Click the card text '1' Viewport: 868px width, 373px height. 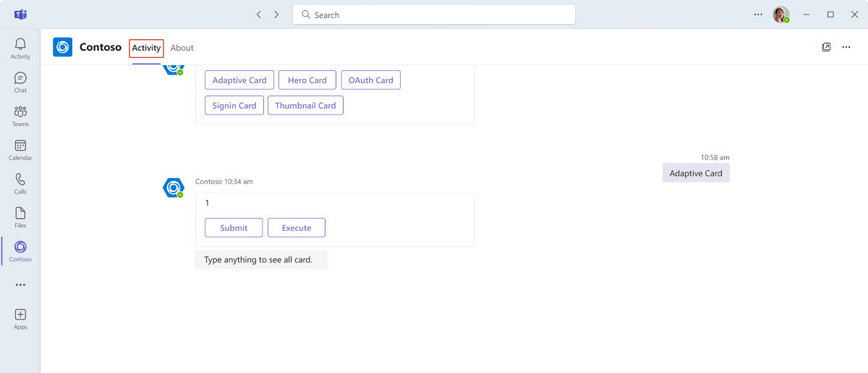tap(207, 203)
